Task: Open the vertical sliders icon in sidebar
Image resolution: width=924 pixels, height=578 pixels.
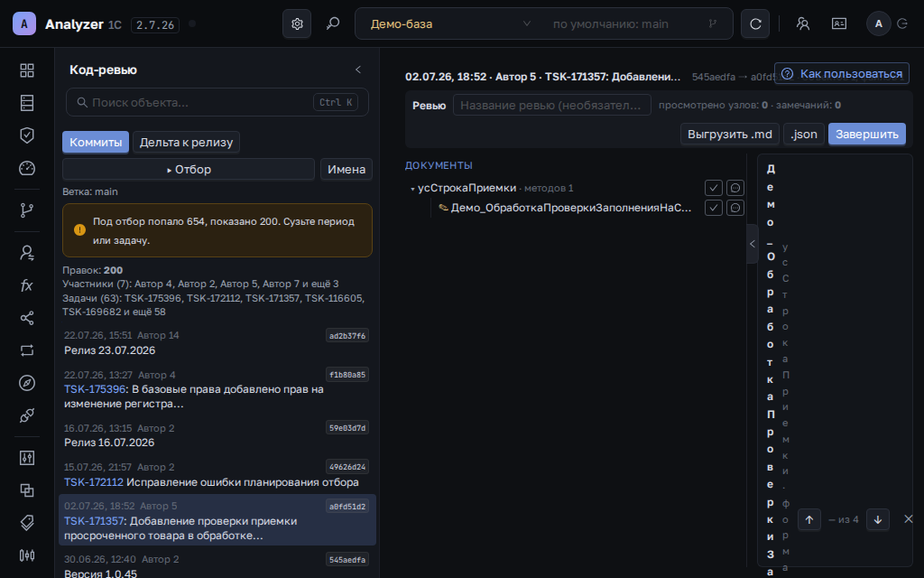Action: coord(27,458)
